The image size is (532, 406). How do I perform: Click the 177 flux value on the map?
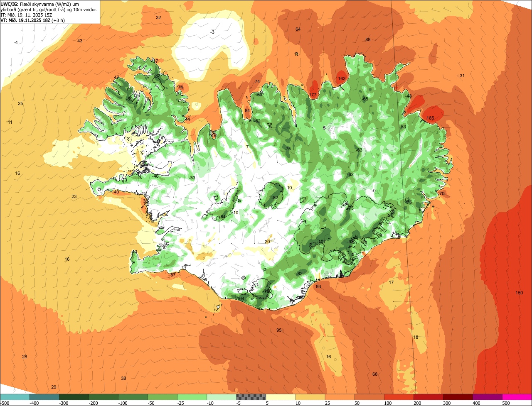coord(313,95)
